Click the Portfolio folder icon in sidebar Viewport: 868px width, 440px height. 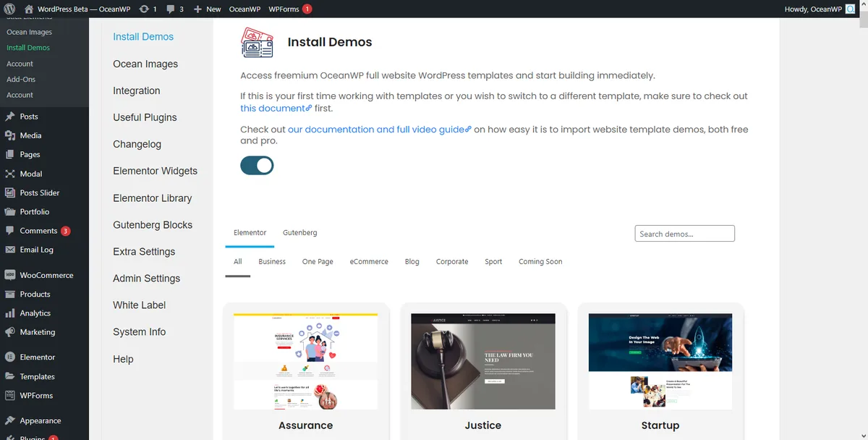coord(10,211)
